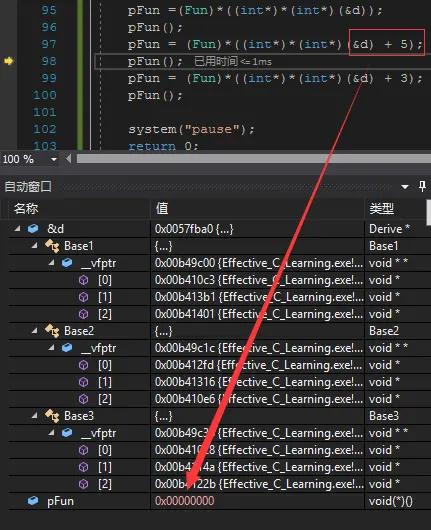Click the Base1 type cell
This screenshot has width=431, height=530.
pyautogui.click(x=383, y=246)
